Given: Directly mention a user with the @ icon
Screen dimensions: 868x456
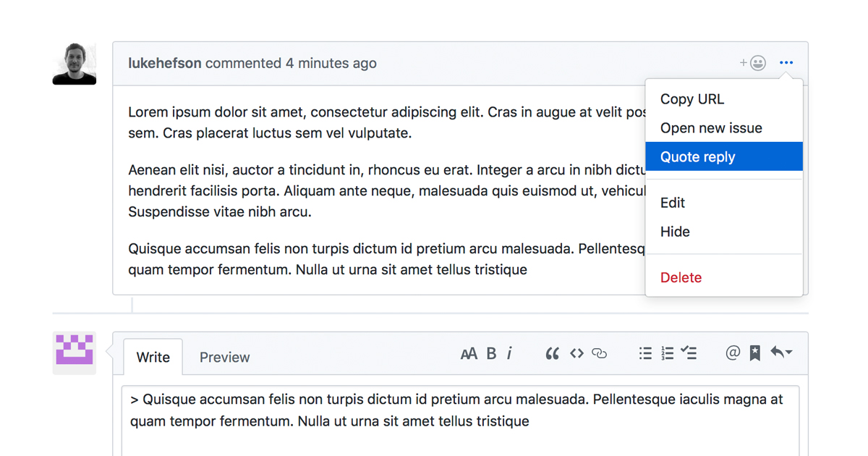Looking at the screenshot, I should (x=732, y=353).
